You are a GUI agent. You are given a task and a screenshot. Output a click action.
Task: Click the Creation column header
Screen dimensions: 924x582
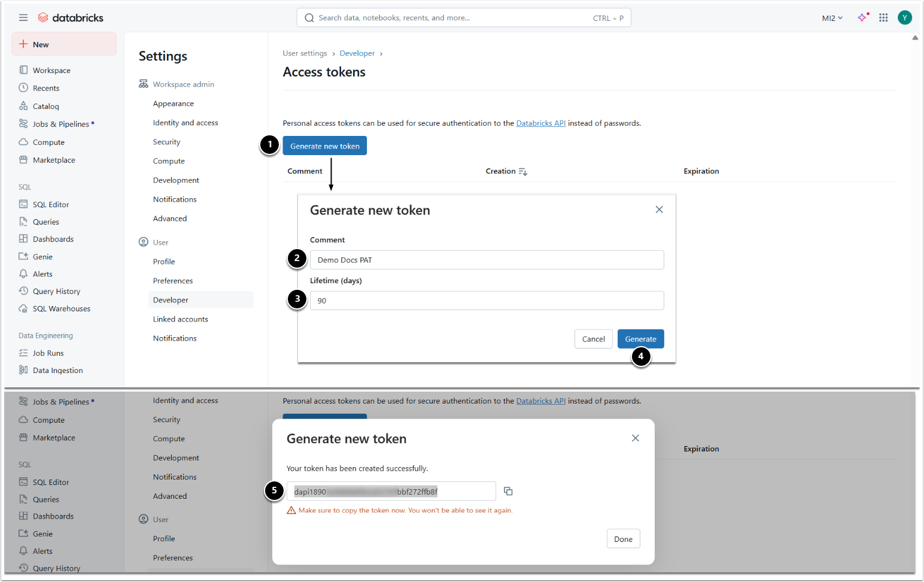click(501, 171)
